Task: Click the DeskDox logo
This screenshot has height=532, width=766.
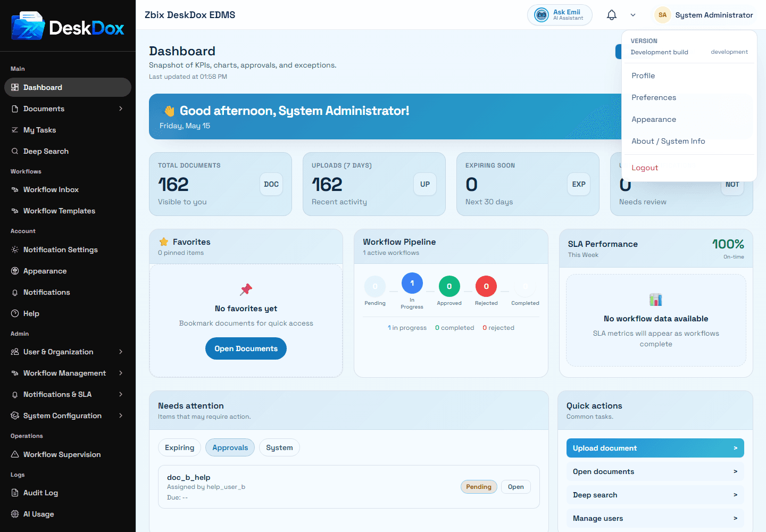Action: tap(68, 26)
